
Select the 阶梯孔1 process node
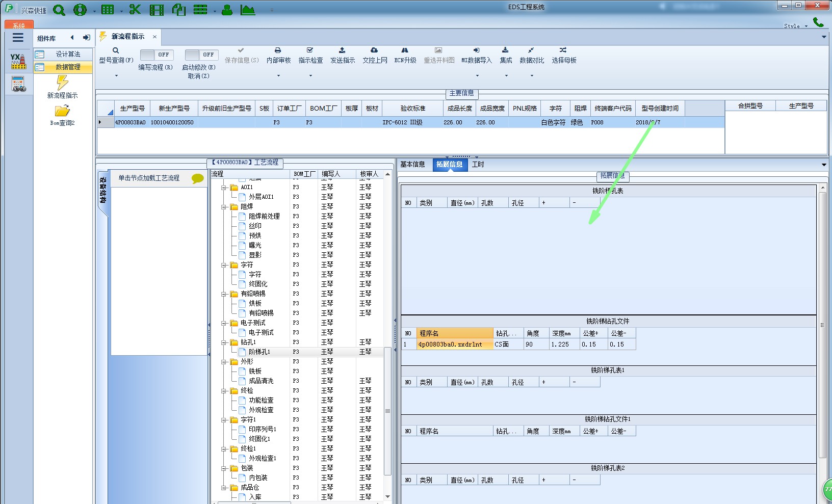(x=259, y=352)
